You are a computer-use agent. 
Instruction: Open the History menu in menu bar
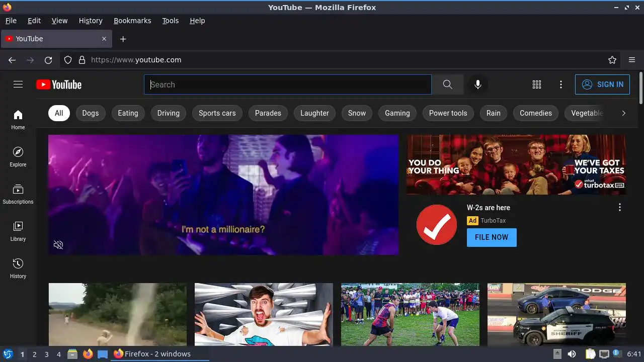(91, 21)
